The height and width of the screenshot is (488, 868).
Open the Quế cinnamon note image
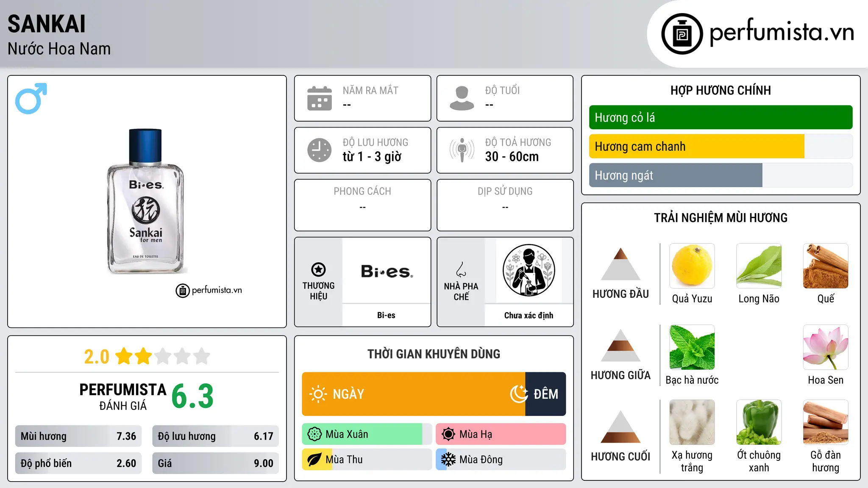tap(826, 266)
